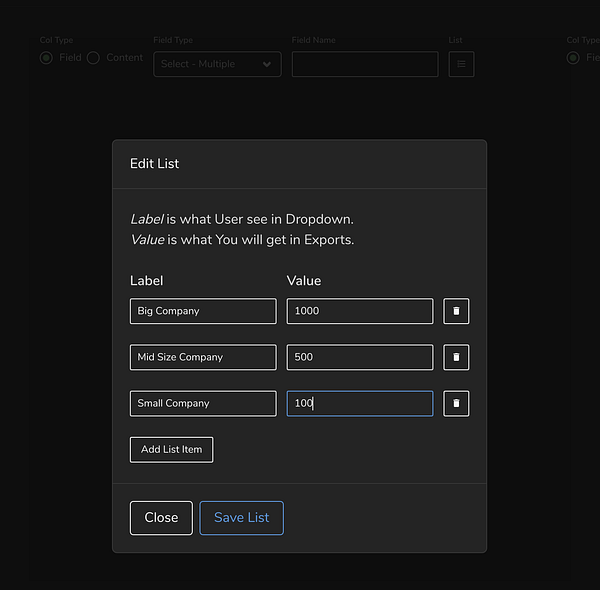Image resolution: width=600 pixels, height=590 pixels.
Task: Open the Select - Multiple field type dropdown
Action: click(217, 64)
